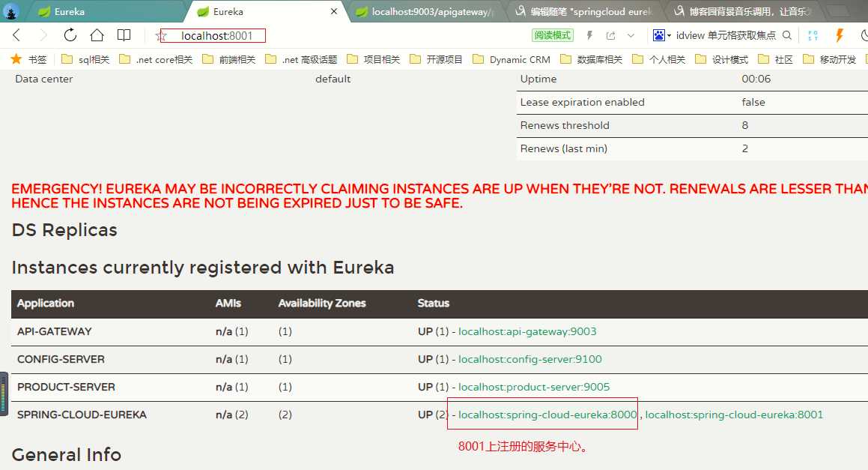This screenshot has width=868, height=470.
Task: Switch to the first Eureka tab
Action: [x=69, y=12]
